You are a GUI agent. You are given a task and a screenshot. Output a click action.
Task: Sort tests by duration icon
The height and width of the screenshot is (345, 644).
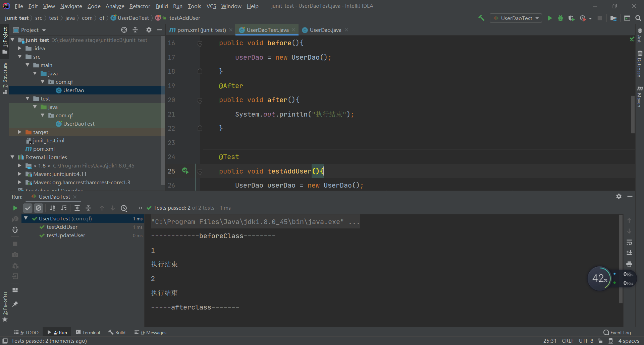(64, 208)
